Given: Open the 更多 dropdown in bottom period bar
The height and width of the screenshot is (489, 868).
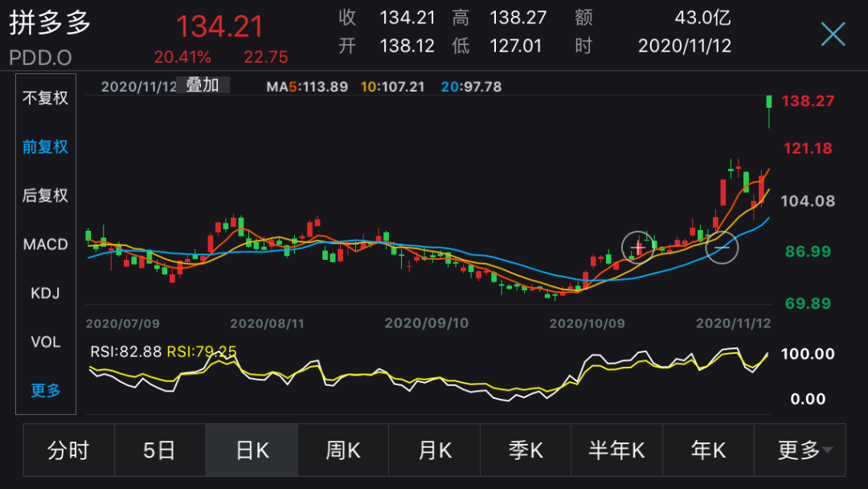Looking at the screenshot, I should click(x=800, y=450).
